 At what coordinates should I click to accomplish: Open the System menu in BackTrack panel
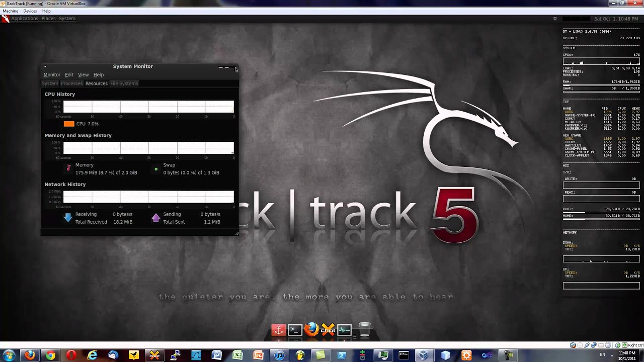(67, 19)
